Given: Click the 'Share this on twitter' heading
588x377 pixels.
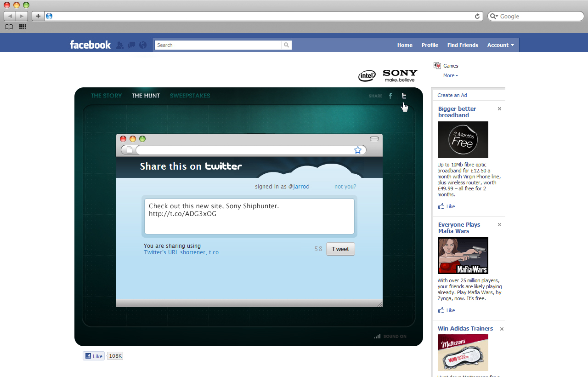Looking at the screenshot, I should [x=191, y=166].
